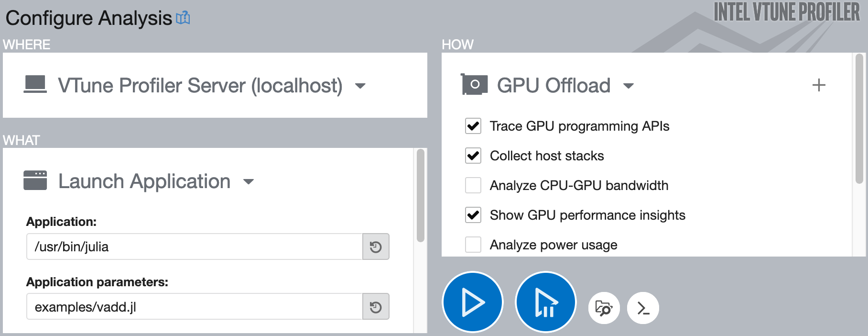The height and width of the screenshot is (336, 868).
Task: Open the search binaries folder icon
Action: tap(604, 308)
